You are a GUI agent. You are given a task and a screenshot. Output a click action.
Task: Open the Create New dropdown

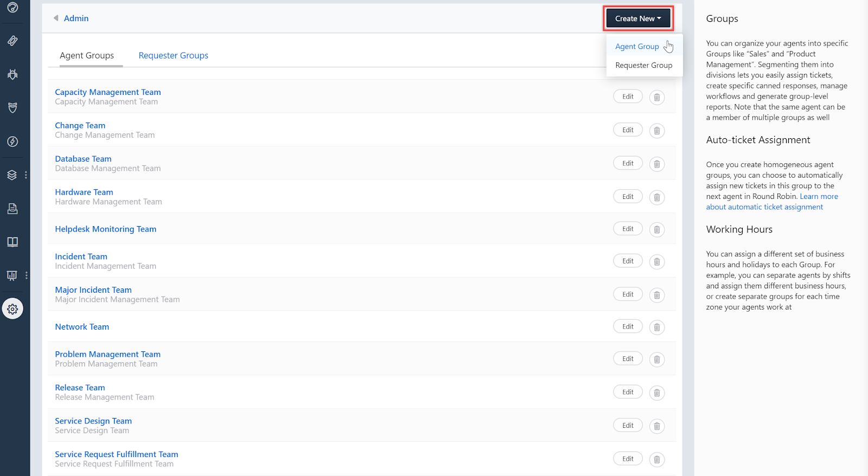638,18
